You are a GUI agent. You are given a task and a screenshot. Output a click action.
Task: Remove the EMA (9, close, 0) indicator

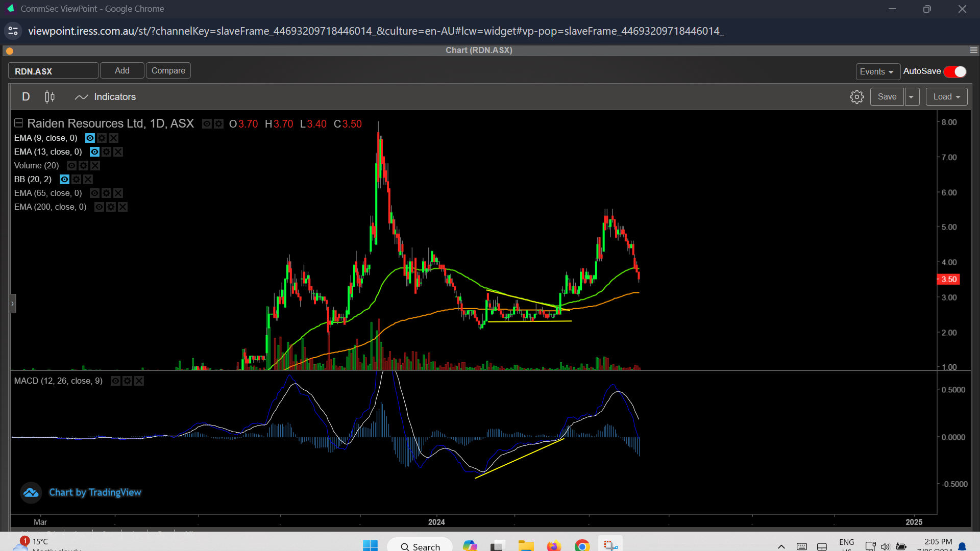tap(113, 138)
